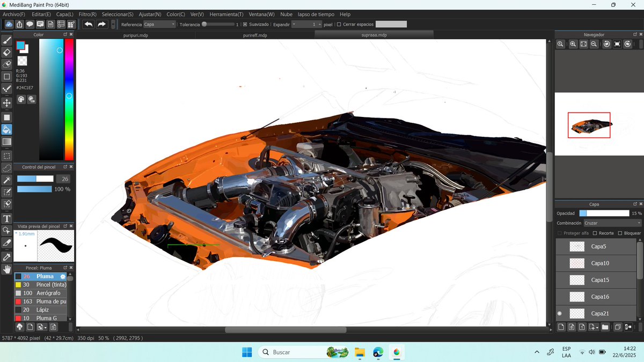Viewport: 644px width, 362px height.
Task: Open the Combinación Cruzar dropdown
Action: (x=612, y=223)
